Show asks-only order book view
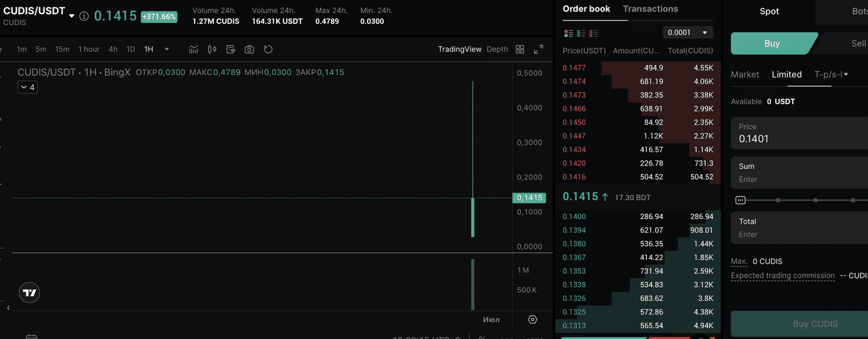 coord(594,33)
